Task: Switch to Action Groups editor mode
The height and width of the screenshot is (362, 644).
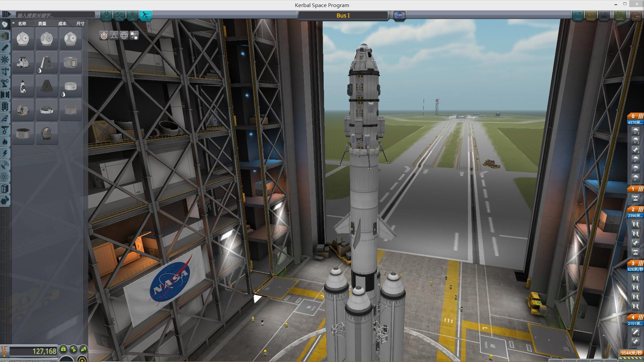Action: coord(119,15)
